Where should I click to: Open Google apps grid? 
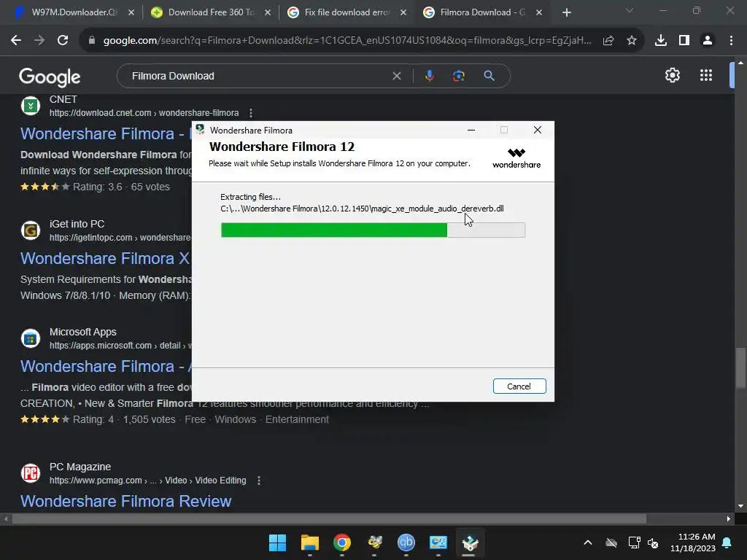[x=706, y=75]
